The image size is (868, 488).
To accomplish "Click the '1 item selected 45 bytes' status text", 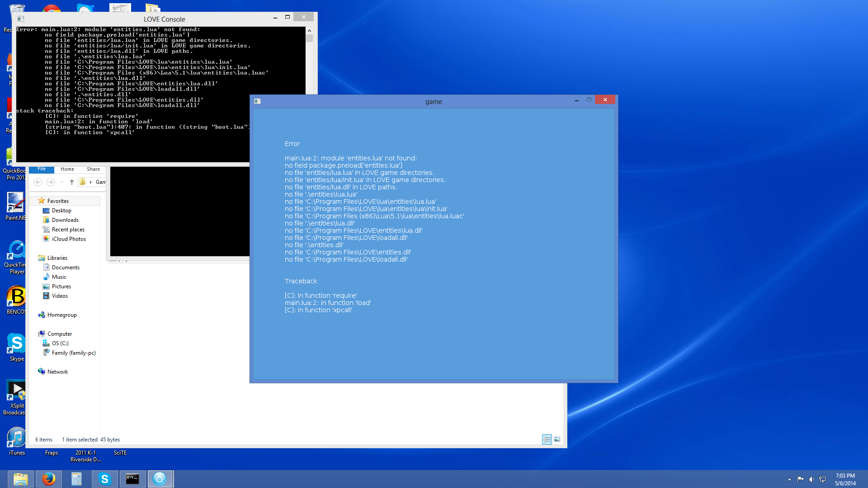I will tap(91, 440).
